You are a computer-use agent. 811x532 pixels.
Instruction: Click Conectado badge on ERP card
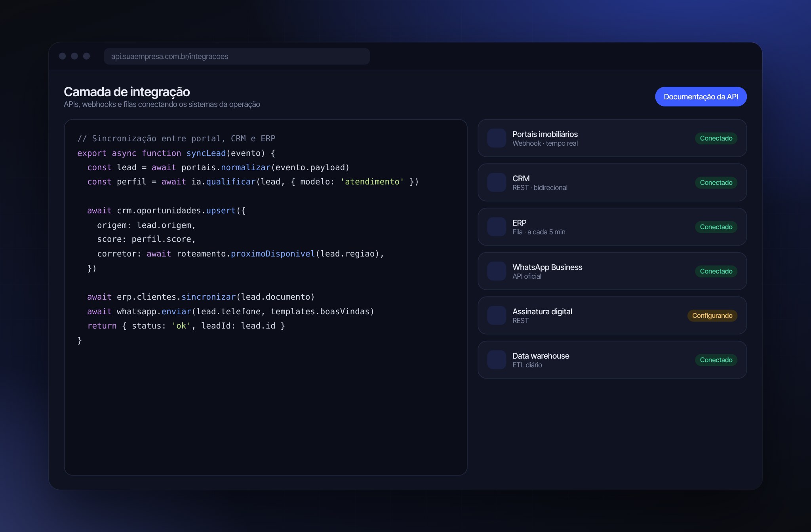click(716, 227)
